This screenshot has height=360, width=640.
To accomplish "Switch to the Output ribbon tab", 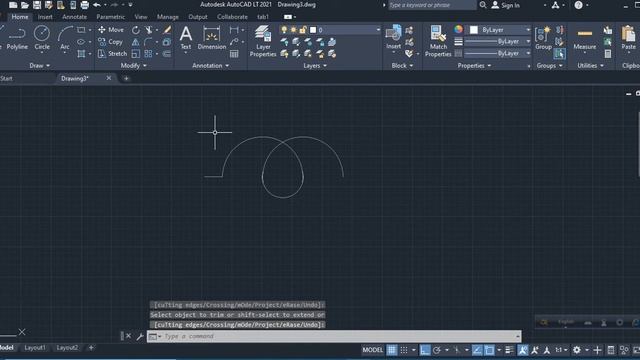I will [198, 17].
